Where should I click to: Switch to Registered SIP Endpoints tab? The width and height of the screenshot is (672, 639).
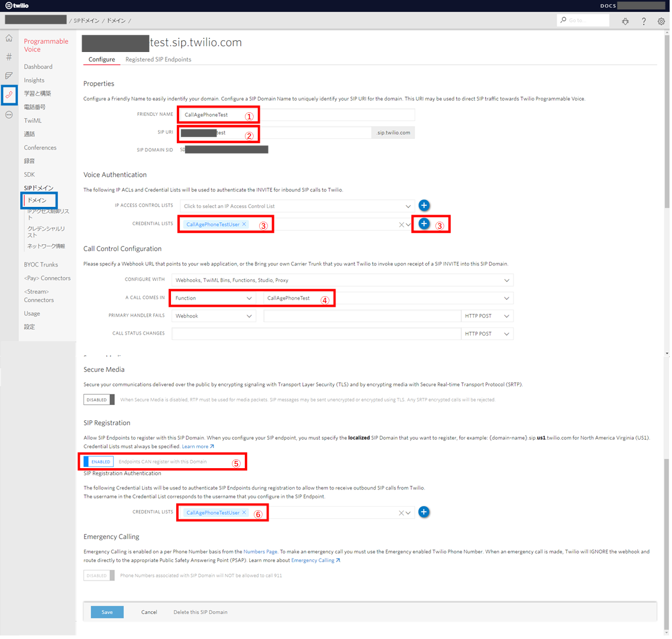159,60
